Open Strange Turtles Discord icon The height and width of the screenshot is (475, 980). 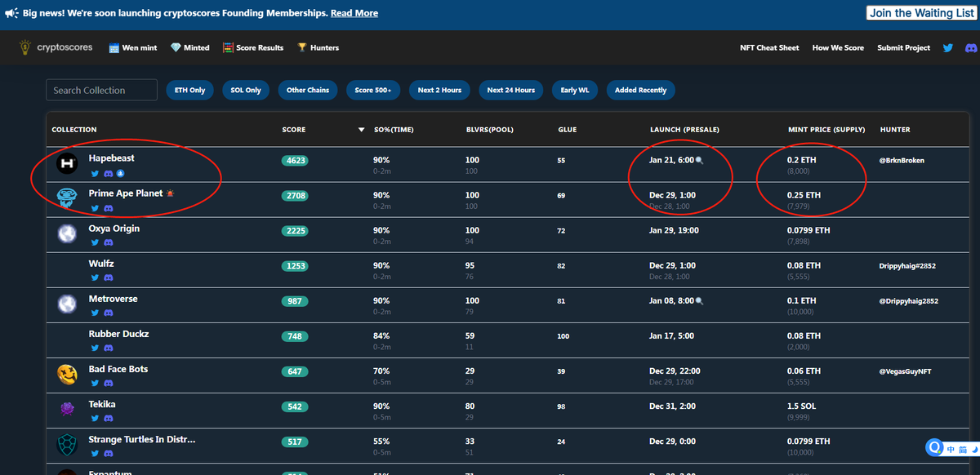coord(109,454)
